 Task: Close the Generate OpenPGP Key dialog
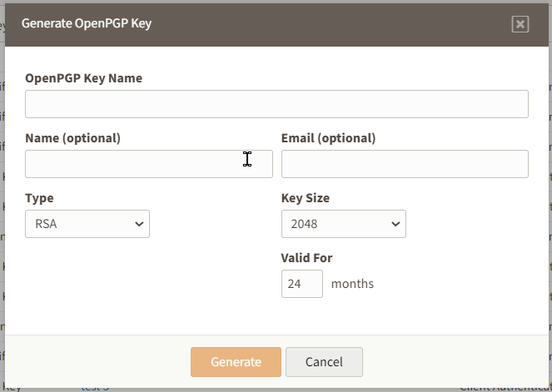[520, 24]
